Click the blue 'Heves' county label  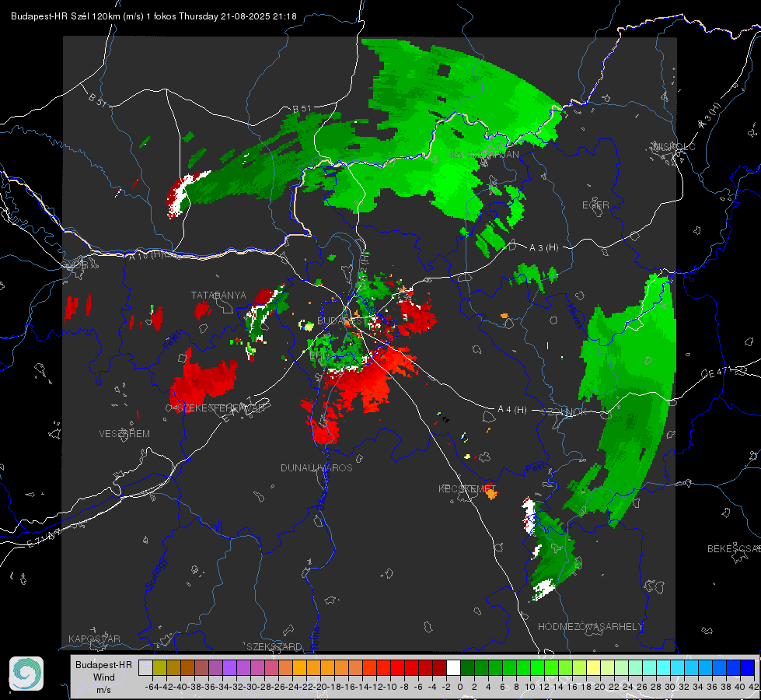pyautogui.click(x=575, y=317)
